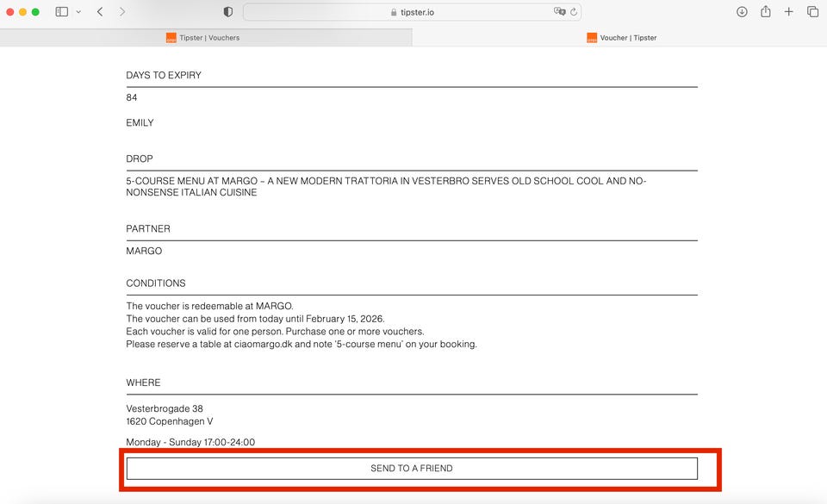Screen dimensions: 827x504
Task: Click the DROP heading
Action: [140, 159]
